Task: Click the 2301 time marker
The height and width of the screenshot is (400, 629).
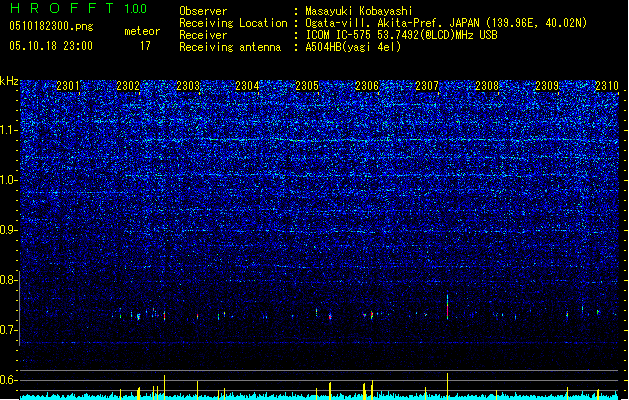Action: pos(68,86)
